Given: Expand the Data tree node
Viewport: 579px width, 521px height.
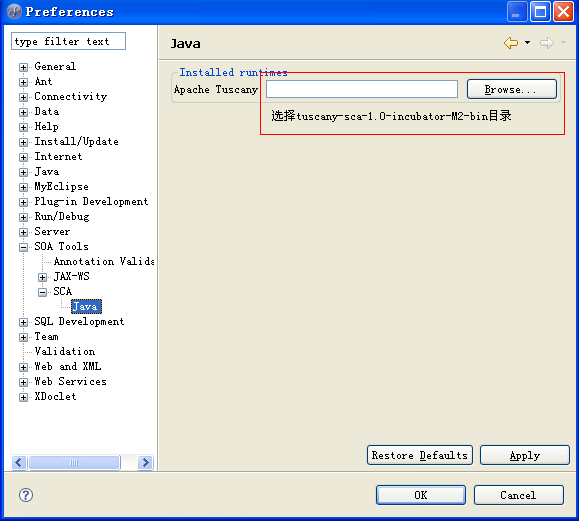Looking at the screenshot, I should pos(23,112).
